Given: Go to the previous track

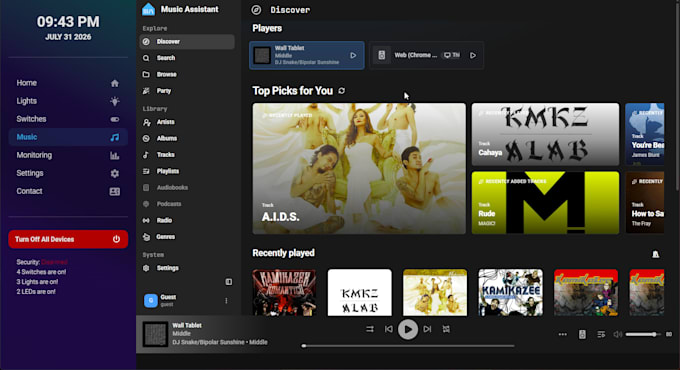Looking at the screenshot, I should tap(389, 329).
